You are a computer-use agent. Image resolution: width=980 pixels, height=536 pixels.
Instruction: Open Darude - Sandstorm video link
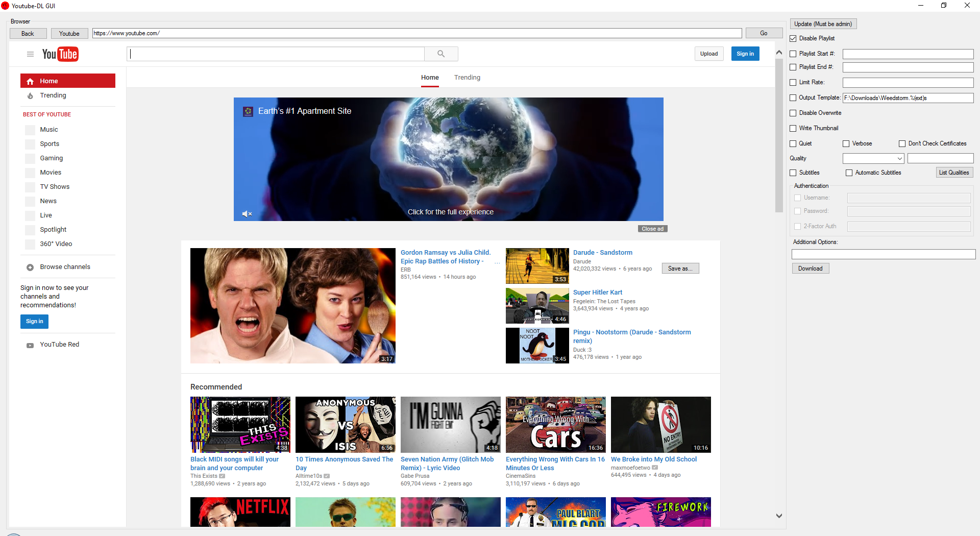coord(602,253)
